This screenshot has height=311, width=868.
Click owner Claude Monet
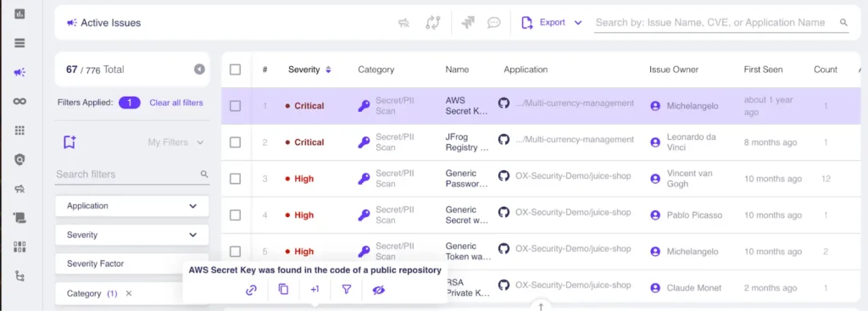point(694,288)
